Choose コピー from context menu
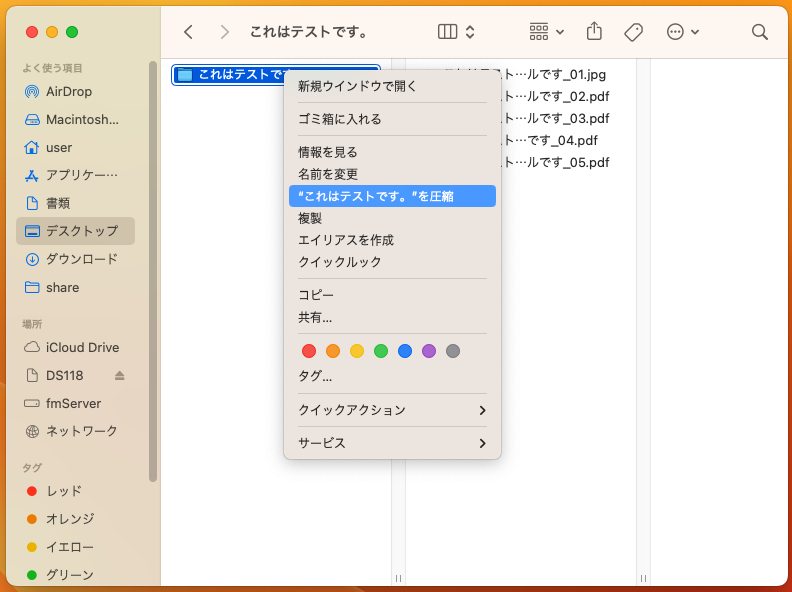This screenshot has width=792, height=592. pyautogui.click(x=392, y=295)
